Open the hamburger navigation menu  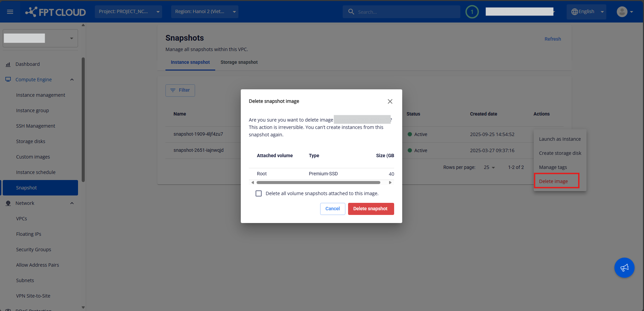tap(10, 12)
